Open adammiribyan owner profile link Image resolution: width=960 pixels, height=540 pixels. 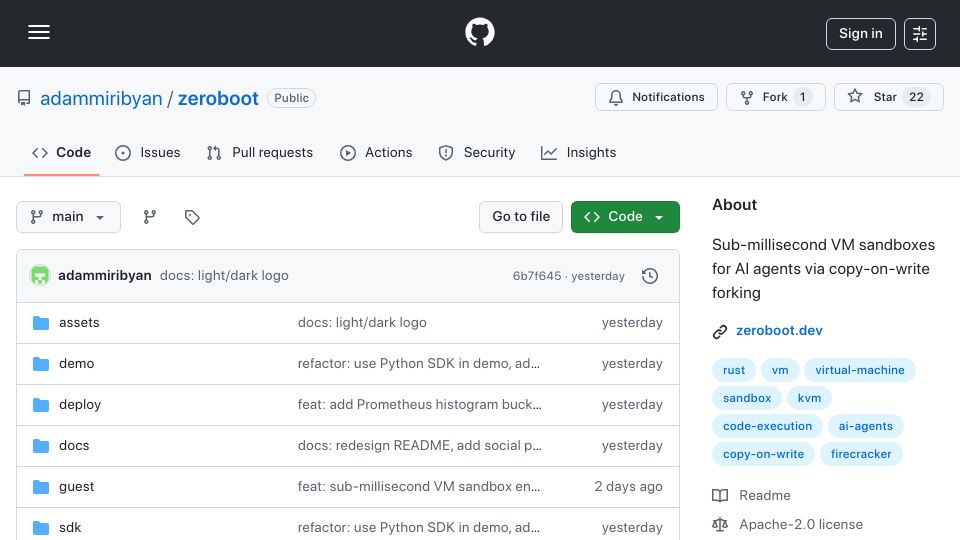click(x=101, y=98)
